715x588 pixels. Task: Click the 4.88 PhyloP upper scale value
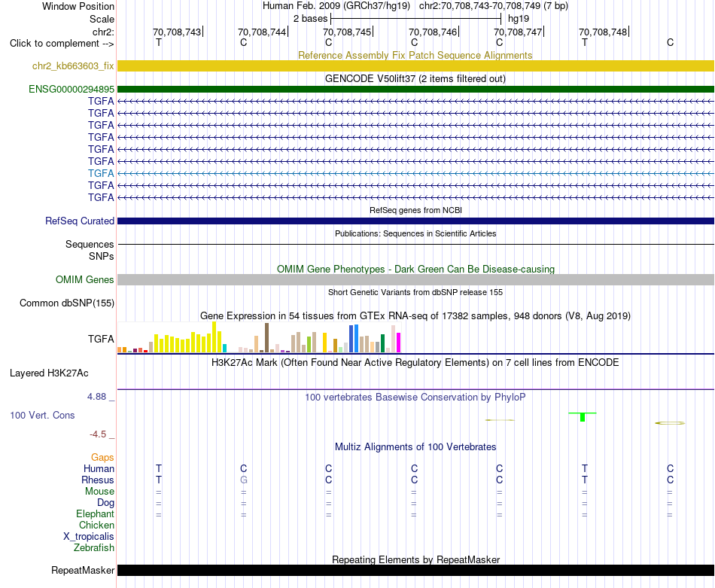coord(96,397)
